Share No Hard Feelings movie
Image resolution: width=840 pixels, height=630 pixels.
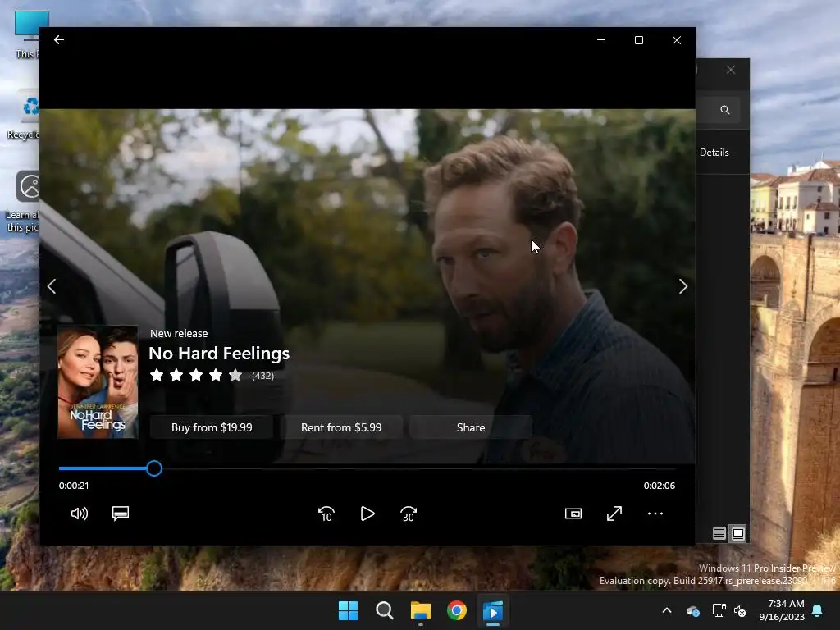[471, 427]
